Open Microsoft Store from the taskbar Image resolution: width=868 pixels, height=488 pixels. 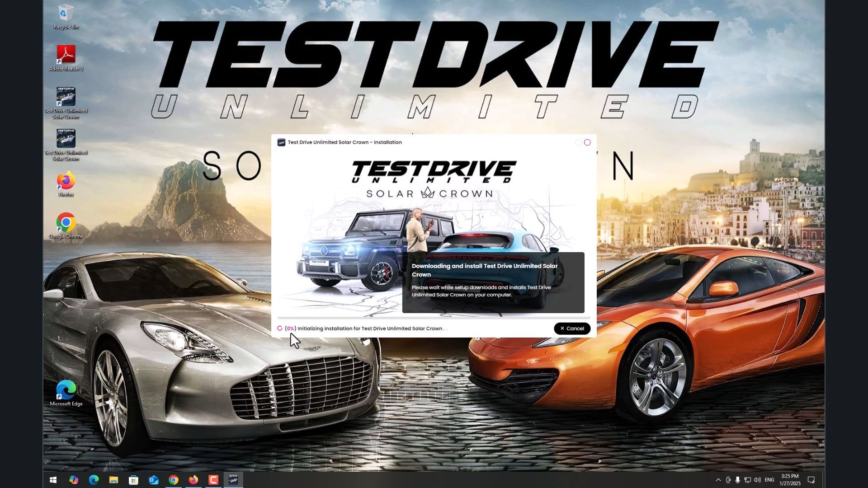(133, 480)
